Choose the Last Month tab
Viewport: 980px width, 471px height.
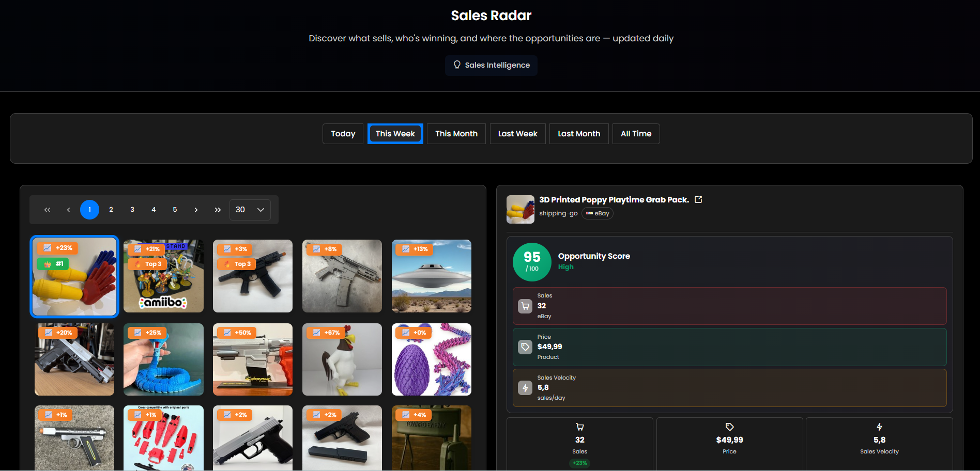578,134
